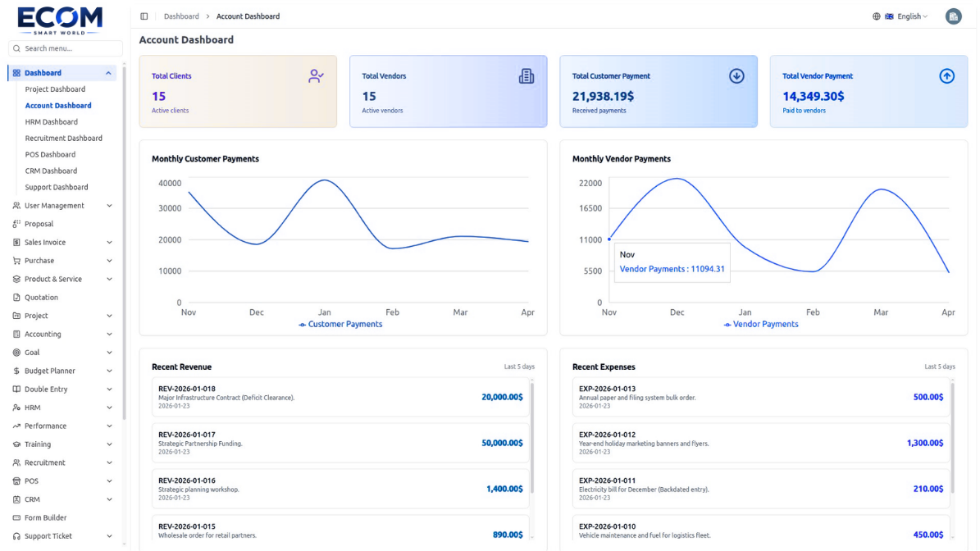The height and width of the screenshot is (551, 980).
Task: Click the Budget Planner dollar icon
Action: pos(16,371)
